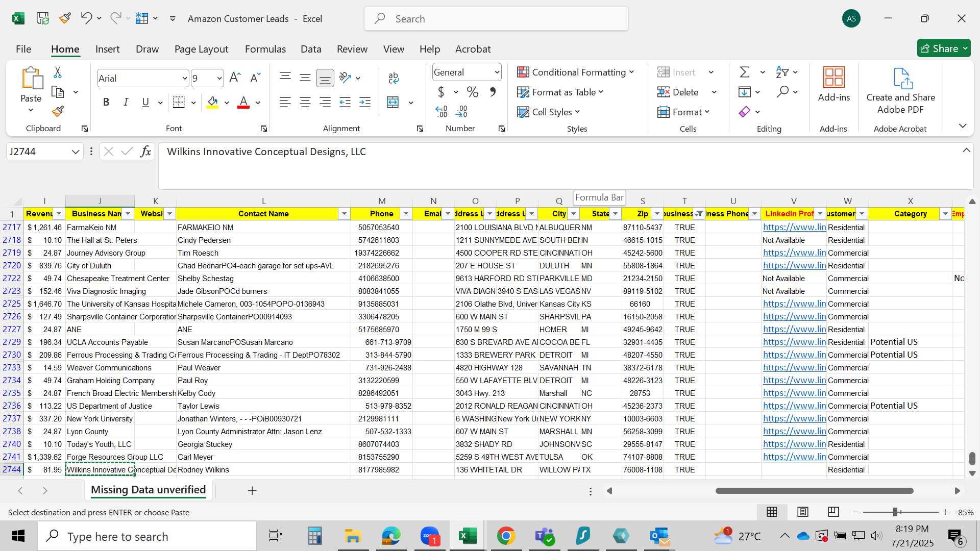Click the Accounting Number Format dollar icon
The image size is (980, 551).
tap(441, 92)
